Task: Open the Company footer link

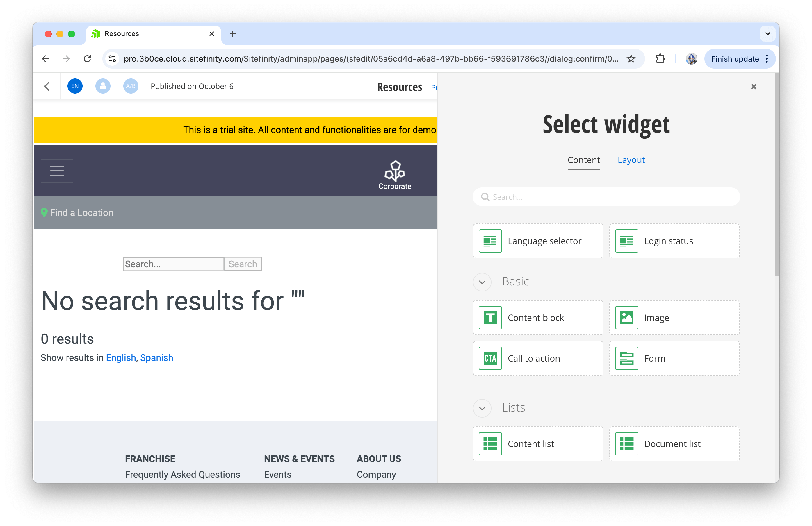Action: pos(376,474)
